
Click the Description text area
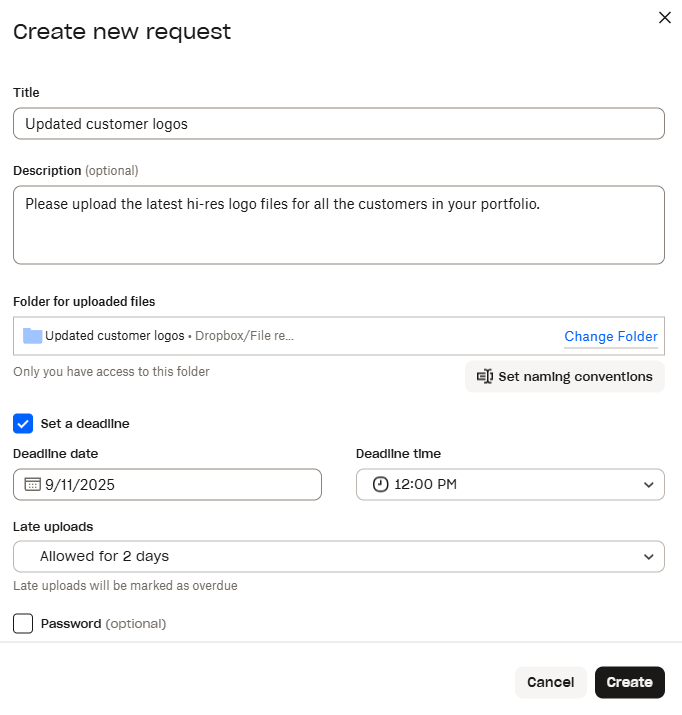(339, 225)
